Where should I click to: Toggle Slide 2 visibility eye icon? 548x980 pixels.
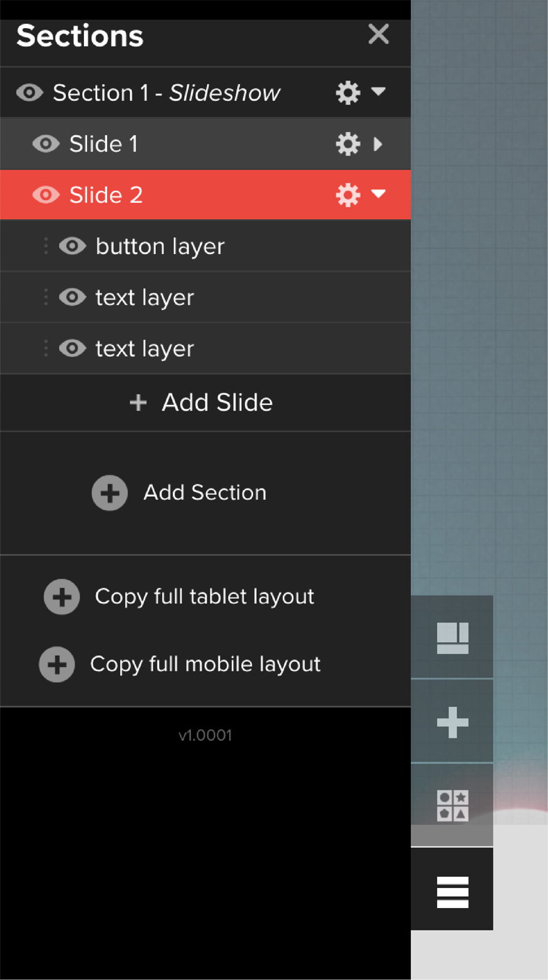pos(46,195)
